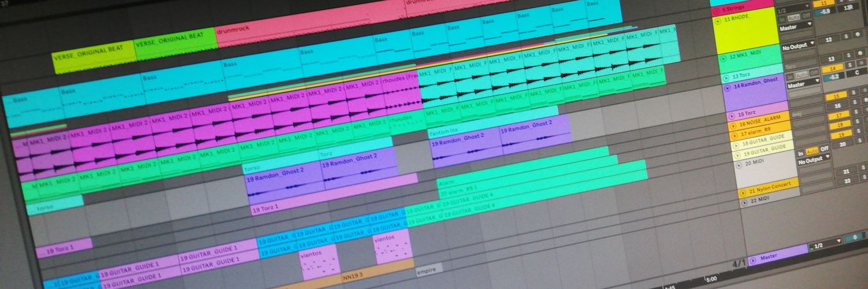Solo track 20 with S button
The image size is (868, 289).
pyautogui.click(x=861, y=140)
